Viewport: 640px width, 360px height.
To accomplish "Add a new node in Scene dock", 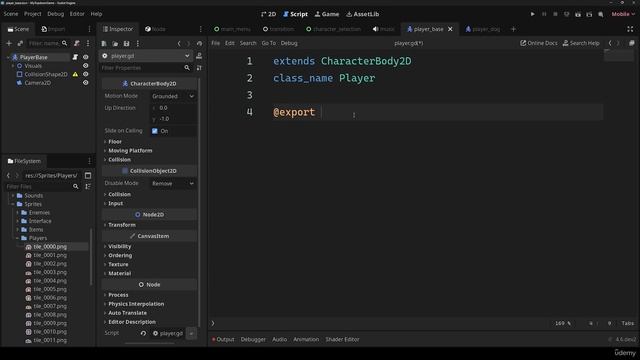I will click(x=9, y=43).
